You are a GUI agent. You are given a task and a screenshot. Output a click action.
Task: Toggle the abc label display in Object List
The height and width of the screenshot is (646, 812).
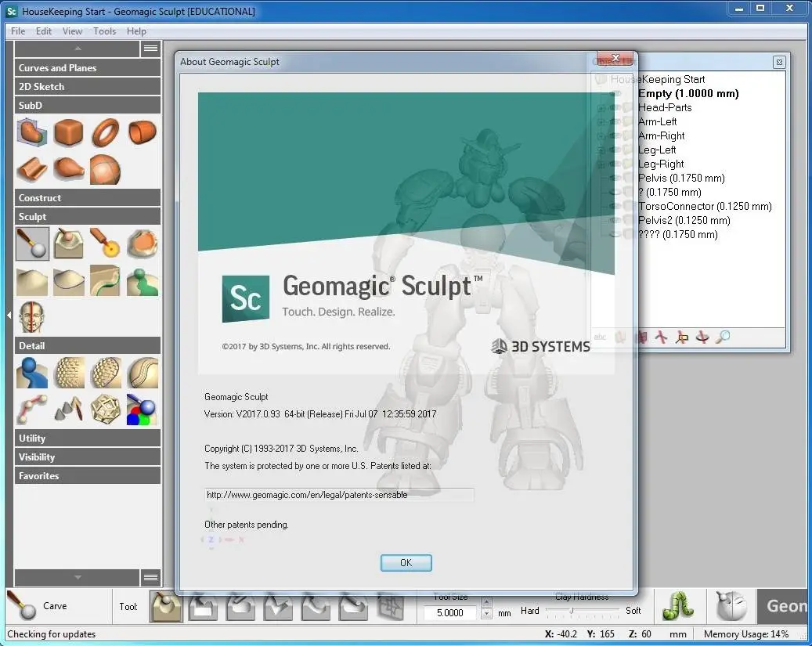click(x=600, y=337)
